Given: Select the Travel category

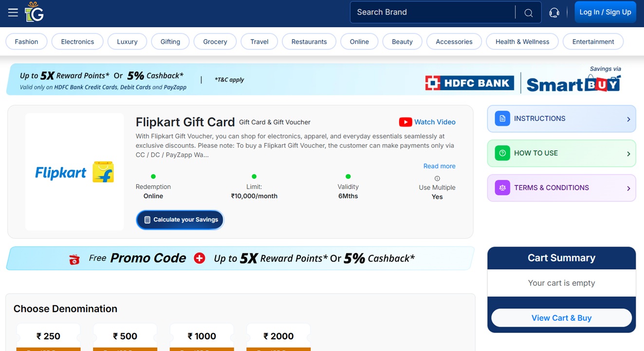Looking at the screenshot, I should pos(259,42).
